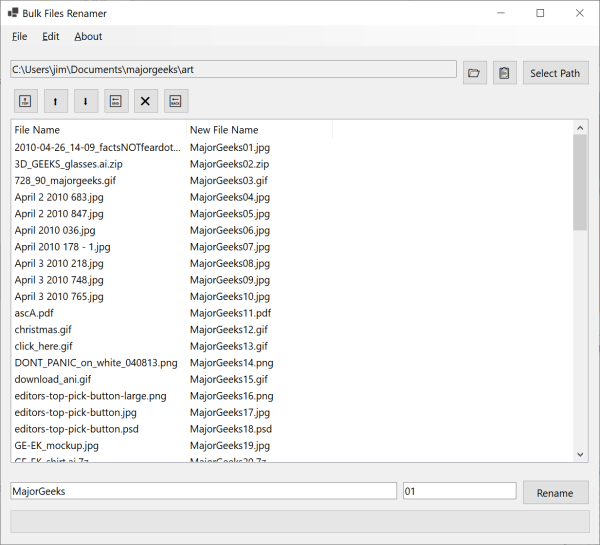Click the File Name column header
This screenshot has width=600, height=545.
(98, 130)
